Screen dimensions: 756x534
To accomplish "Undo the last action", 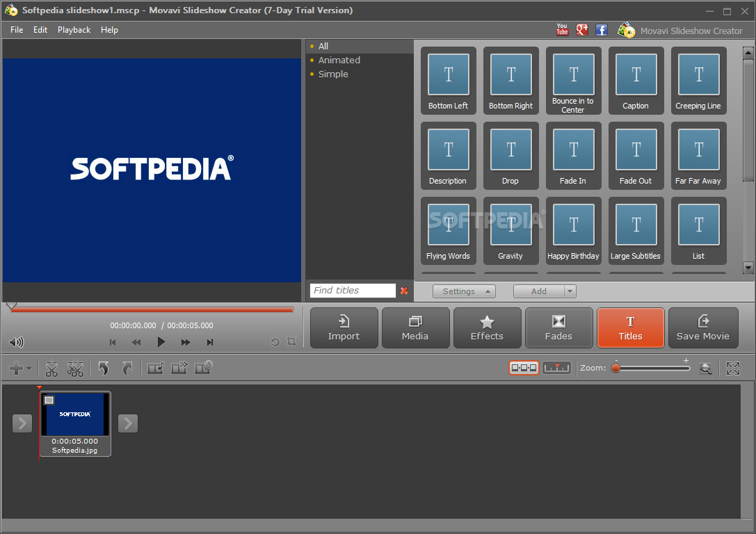I will 103,369.
